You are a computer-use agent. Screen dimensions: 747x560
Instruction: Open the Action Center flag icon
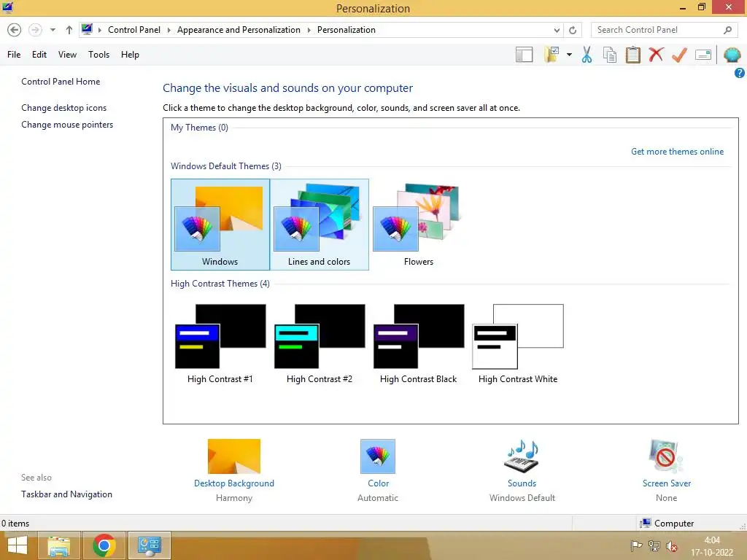[x=636, y=545]
